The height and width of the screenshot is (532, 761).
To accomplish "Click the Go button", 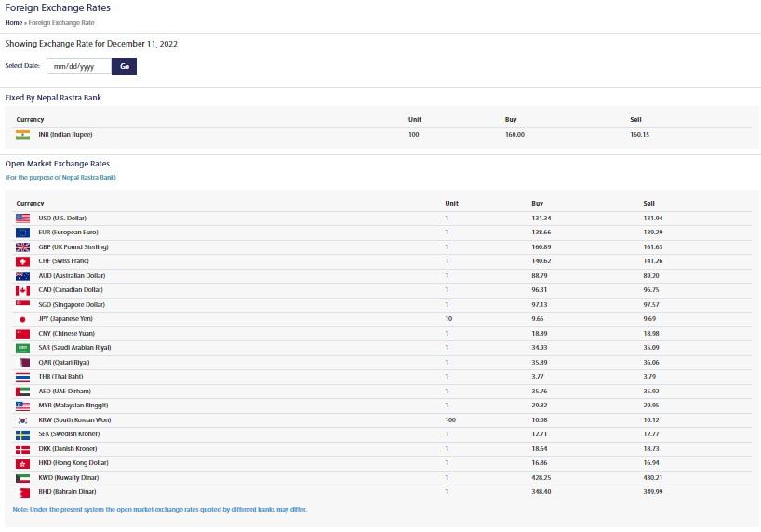I will tap(125, 66).
